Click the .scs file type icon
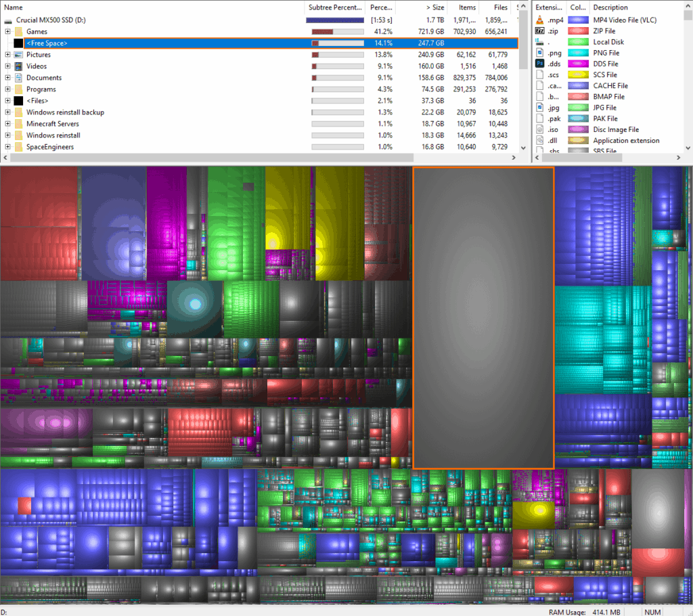 [539, 74]
